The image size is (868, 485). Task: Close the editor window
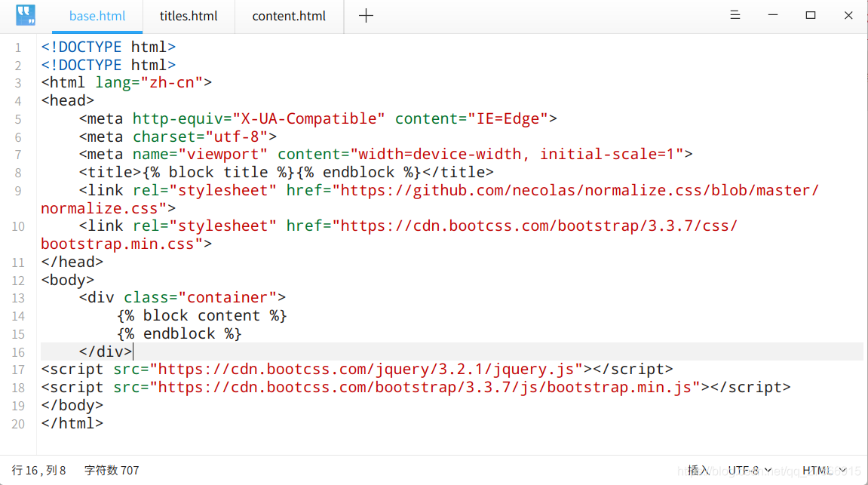point(848,15)
